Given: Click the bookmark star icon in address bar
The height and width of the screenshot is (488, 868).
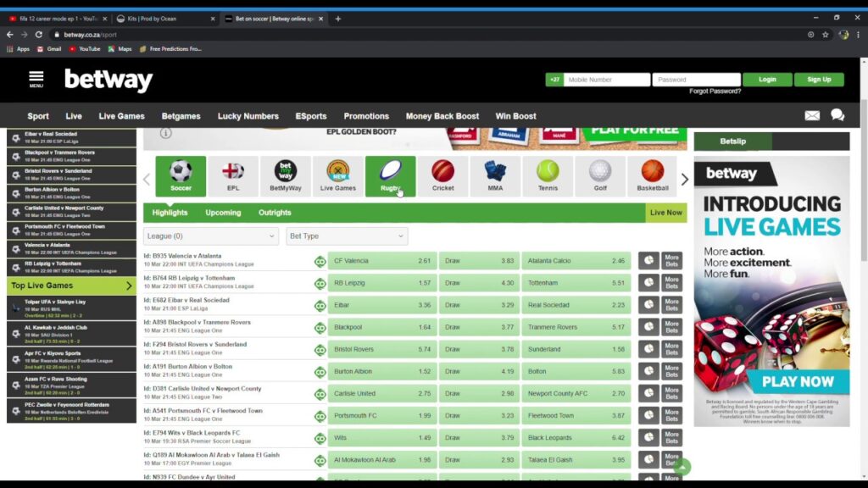Looking at the screenshot, I should (826, 34).
